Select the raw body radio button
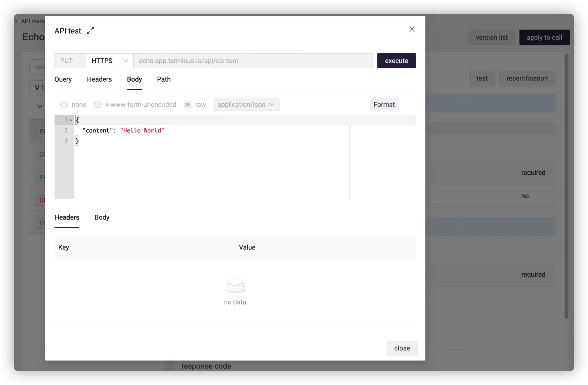The image size is (588, 385). tap(188, 105)
